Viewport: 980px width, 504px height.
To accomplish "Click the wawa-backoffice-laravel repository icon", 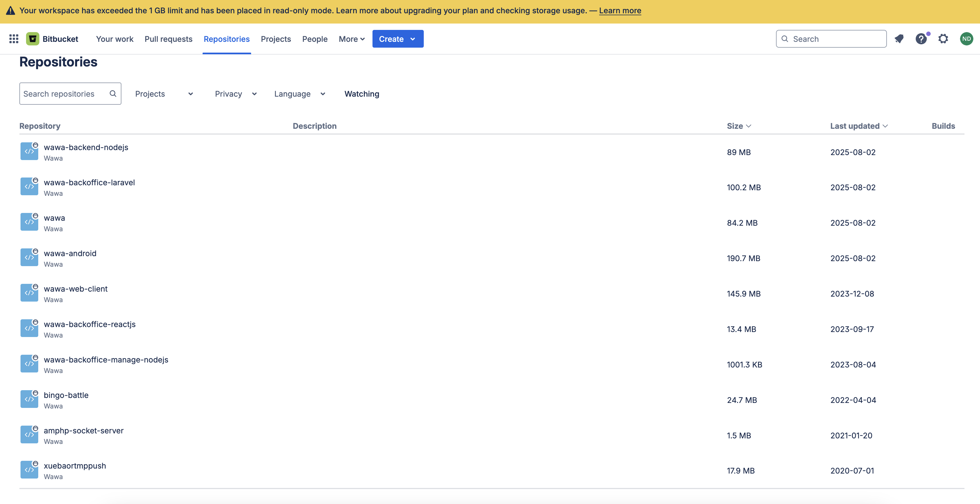I will tap(29, 187).
